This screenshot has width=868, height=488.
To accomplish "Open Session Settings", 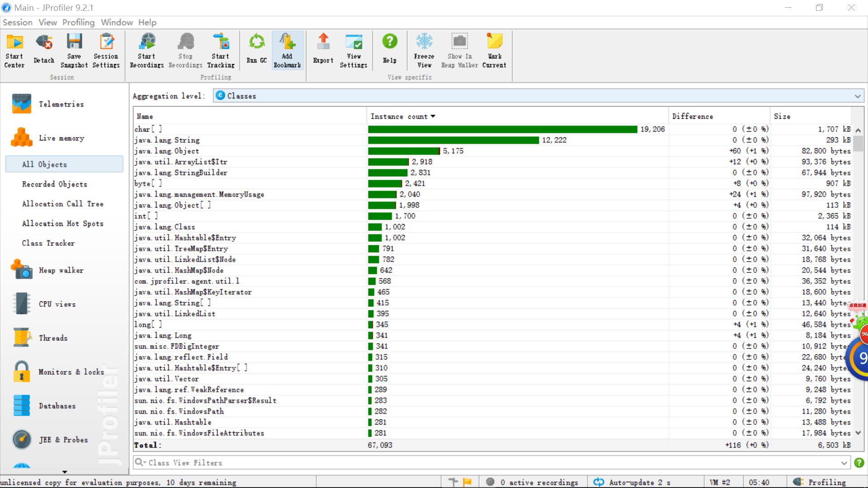I will (106, 51).
